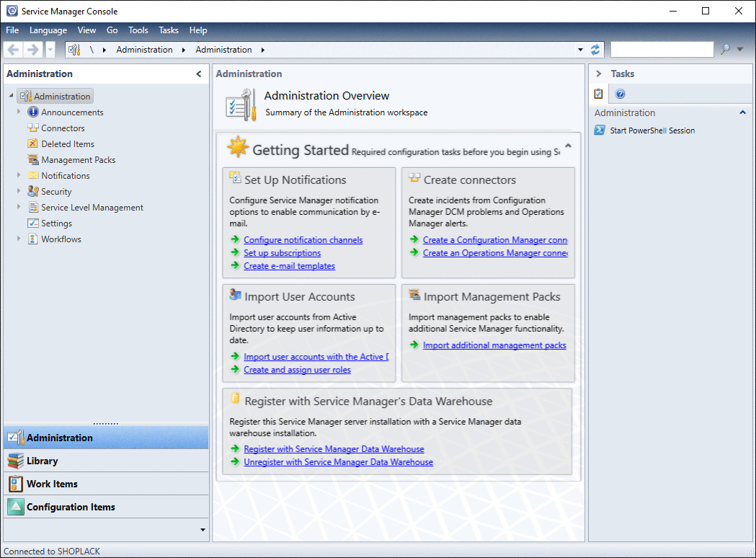Open the Set up subscriptions link

tap(282, 253)
